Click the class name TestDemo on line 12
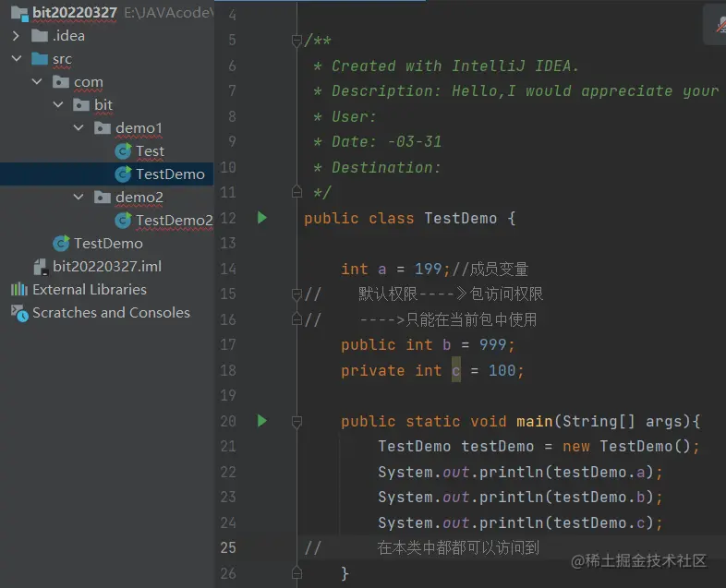Image resolution: width=726 pixels, height=588 pixels. tap(461, 218)
